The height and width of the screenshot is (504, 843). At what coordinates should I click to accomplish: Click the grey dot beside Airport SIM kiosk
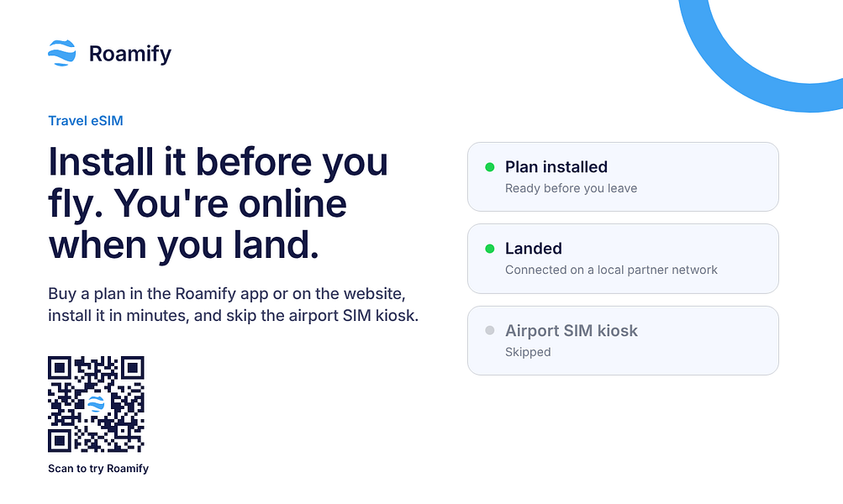(x=489, y=330)
